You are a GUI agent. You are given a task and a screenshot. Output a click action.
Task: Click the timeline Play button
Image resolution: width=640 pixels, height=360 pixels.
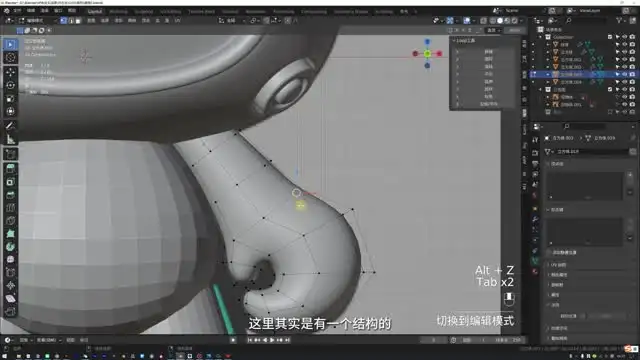[x=272, y=340]
